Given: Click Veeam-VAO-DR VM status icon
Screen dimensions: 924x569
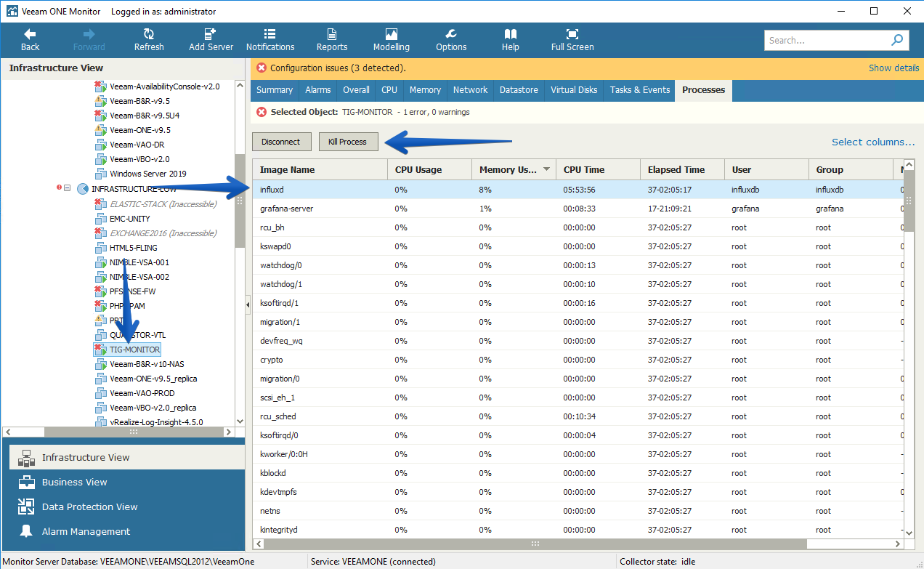Looking at the screenshot, I should tap(101, 145).
